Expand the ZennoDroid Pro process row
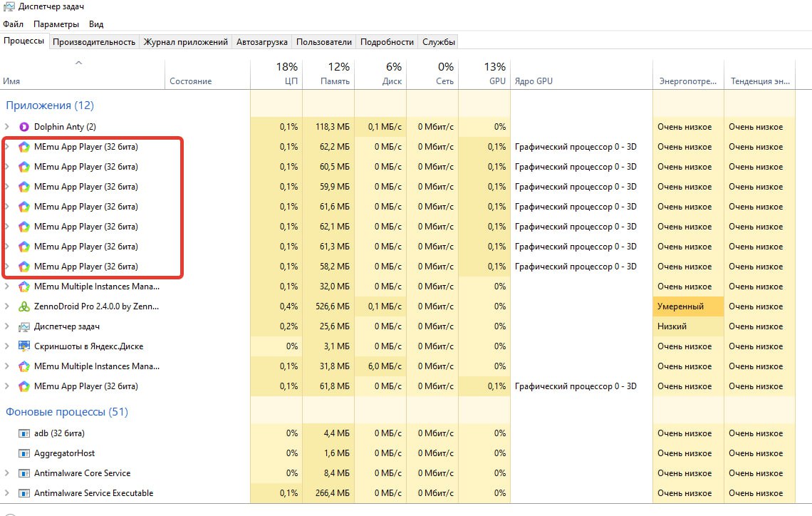812x516 pixels. [6, 306]
